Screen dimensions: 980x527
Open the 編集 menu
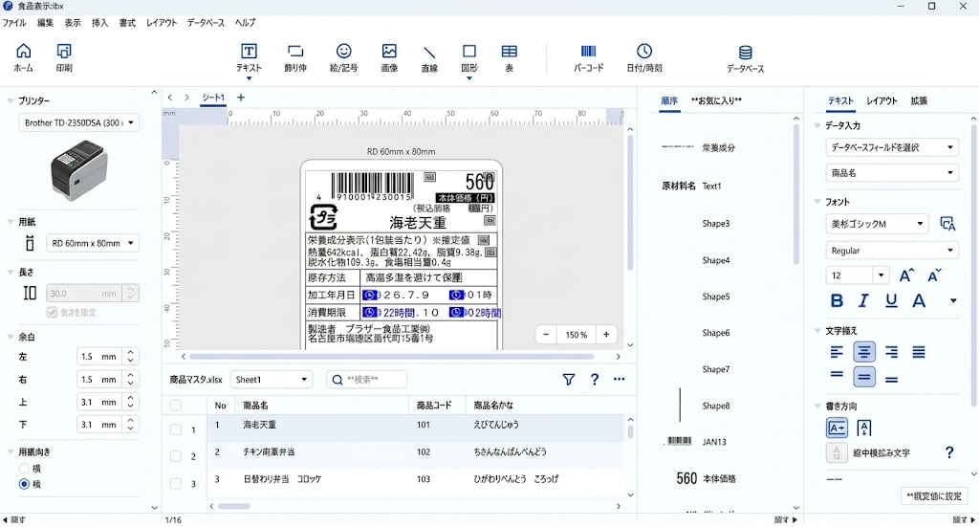point(45,23)
